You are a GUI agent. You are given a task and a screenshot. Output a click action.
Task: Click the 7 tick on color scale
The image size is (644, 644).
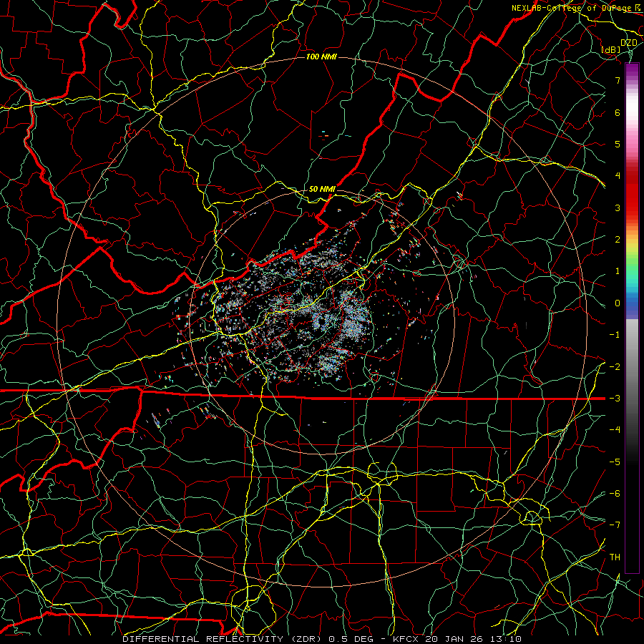[618, 80]
